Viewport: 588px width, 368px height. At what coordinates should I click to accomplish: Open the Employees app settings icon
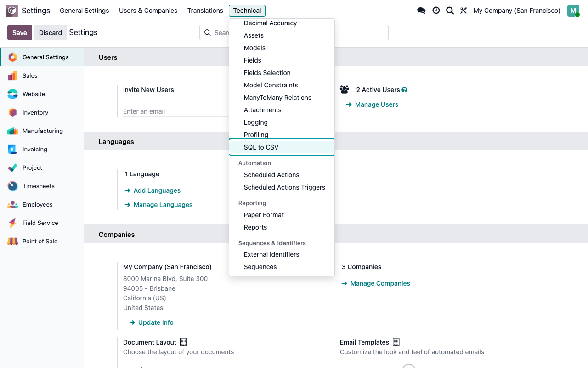point(13,204)
